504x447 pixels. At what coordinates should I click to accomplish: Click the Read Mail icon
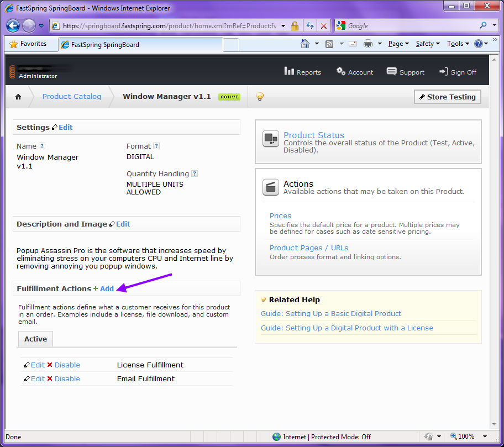coord(353,44)
